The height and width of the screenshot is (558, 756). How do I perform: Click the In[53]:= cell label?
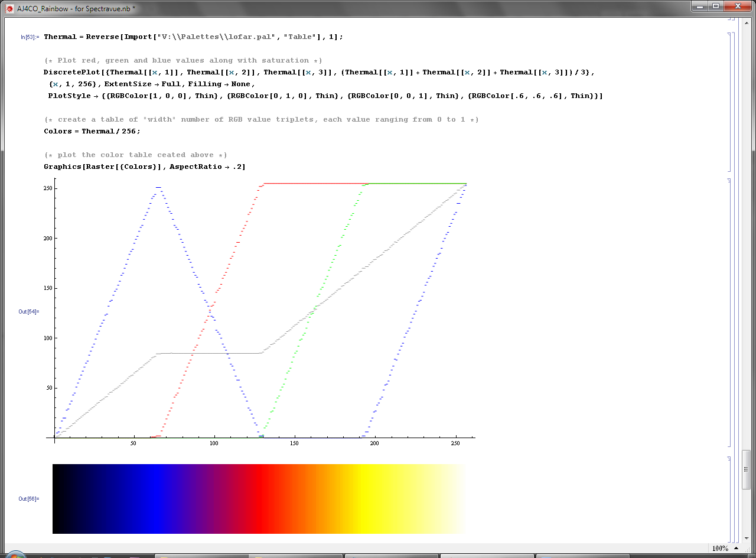click(x=30, y=37)
